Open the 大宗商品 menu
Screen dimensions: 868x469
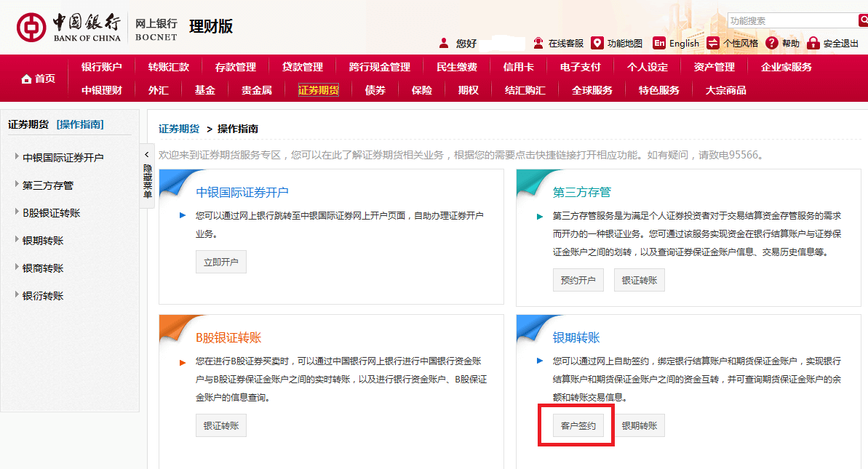[x=725, y=90]
